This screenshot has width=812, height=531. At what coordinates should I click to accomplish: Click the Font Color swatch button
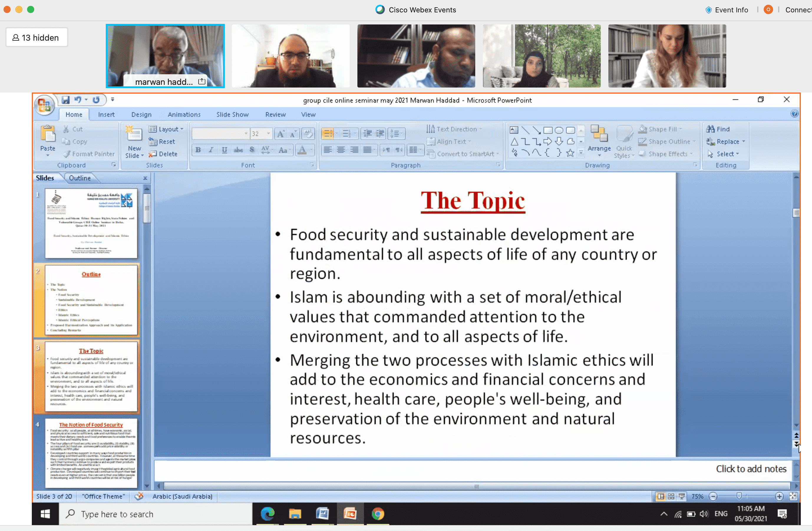(x=302, y=150)
